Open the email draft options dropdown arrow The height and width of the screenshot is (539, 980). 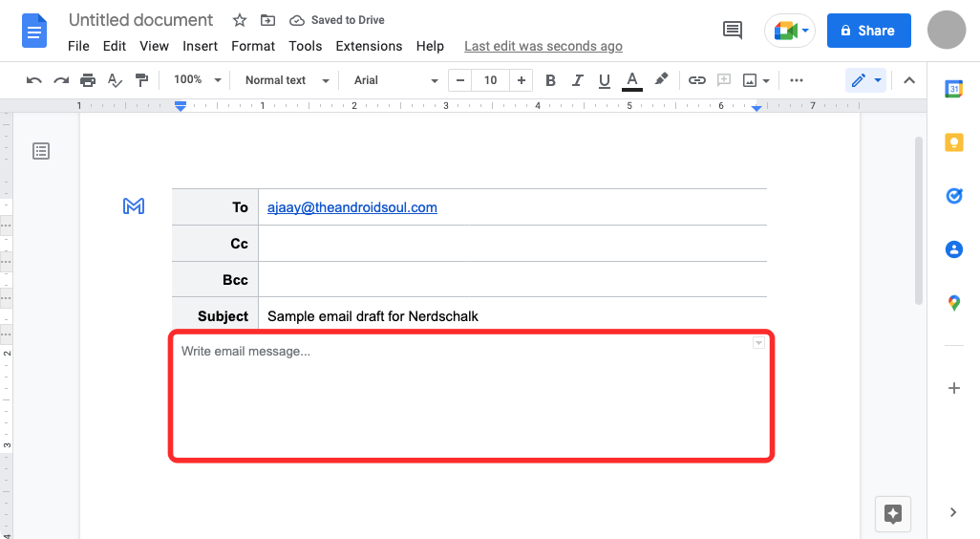tap(758, 343)
